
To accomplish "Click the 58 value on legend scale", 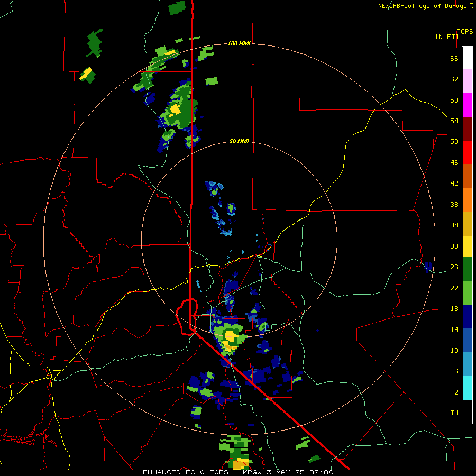I will [x=454, y=100].
